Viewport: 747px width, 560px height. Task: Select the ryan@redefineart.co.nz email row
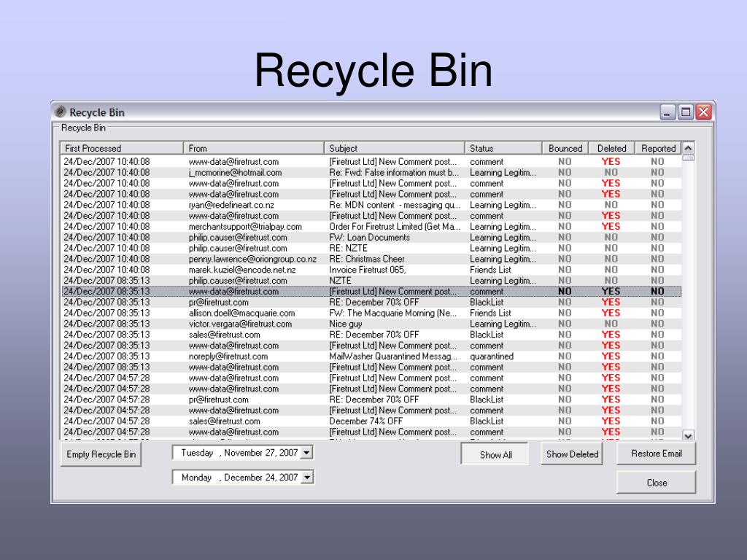pos(371,205)
